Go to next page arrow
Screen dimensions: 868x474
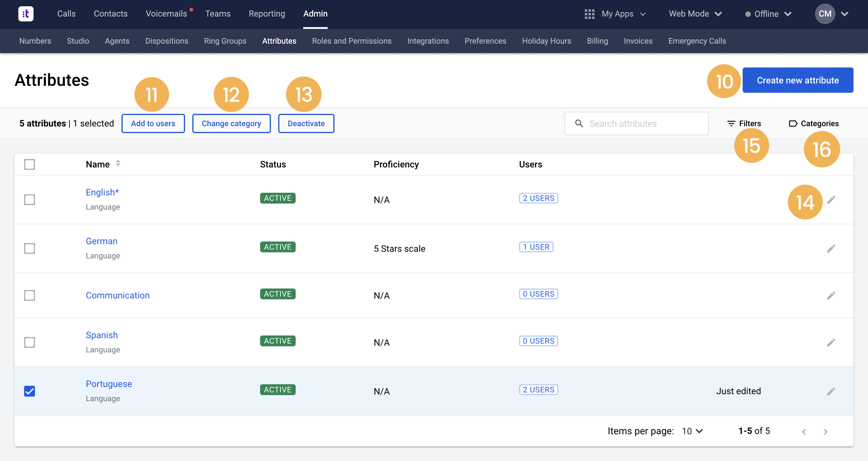click(825, 432)
